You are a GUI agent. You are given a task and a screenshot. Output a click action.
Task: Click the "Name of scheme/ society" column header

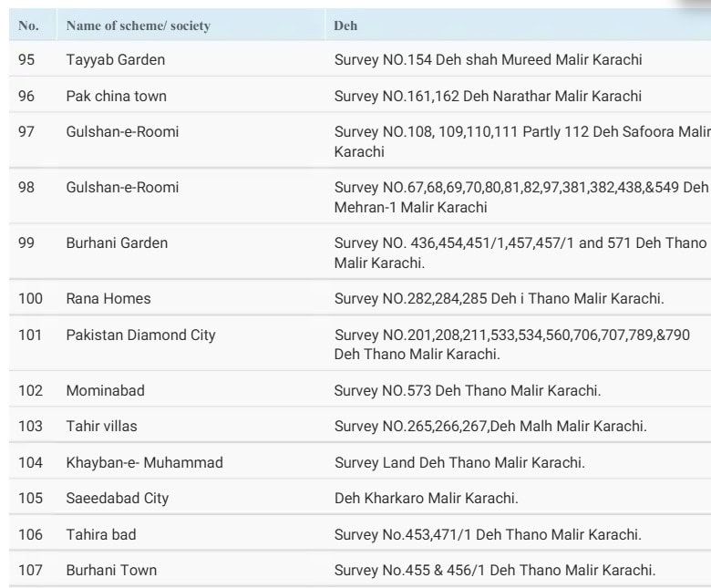pyautogui.click(x=138, y=26)
